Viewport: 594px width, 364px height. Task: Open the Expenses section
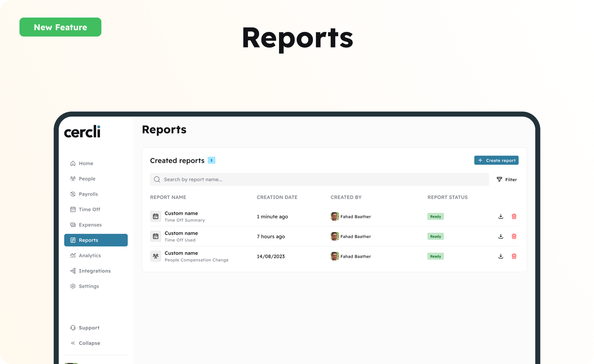click(x=96, y=225)
